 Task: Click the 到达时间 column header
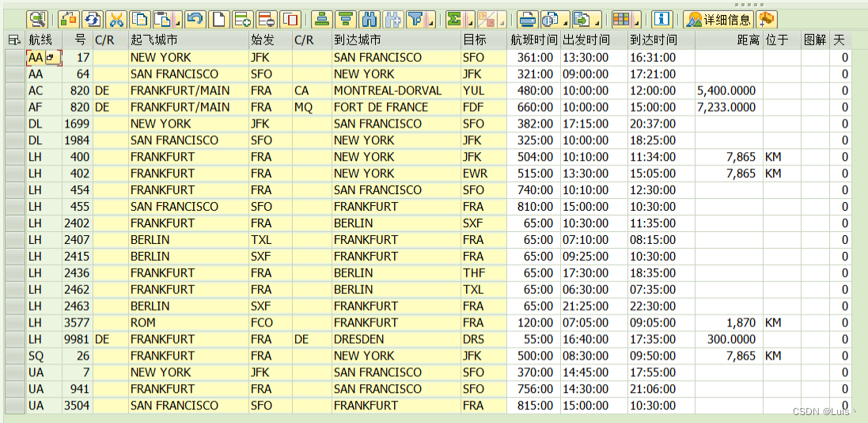pyautogui.click(x=661, y=40)
